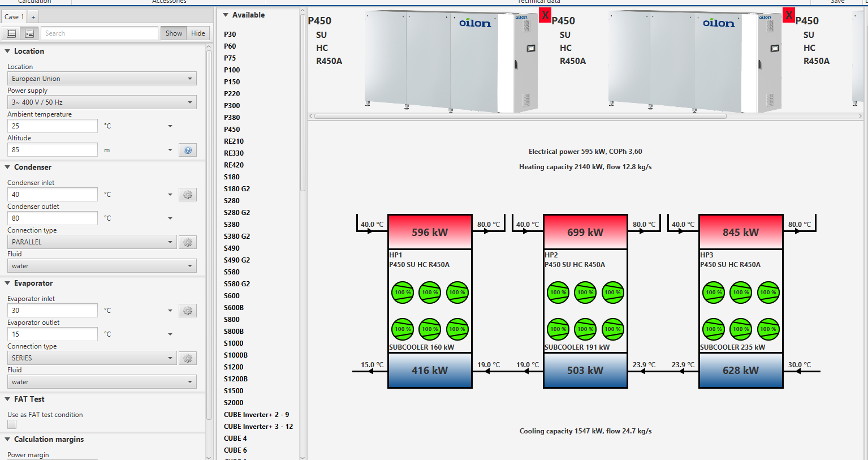
Task: Click Altitude field with 85
Action: click(x=53, y=150)
